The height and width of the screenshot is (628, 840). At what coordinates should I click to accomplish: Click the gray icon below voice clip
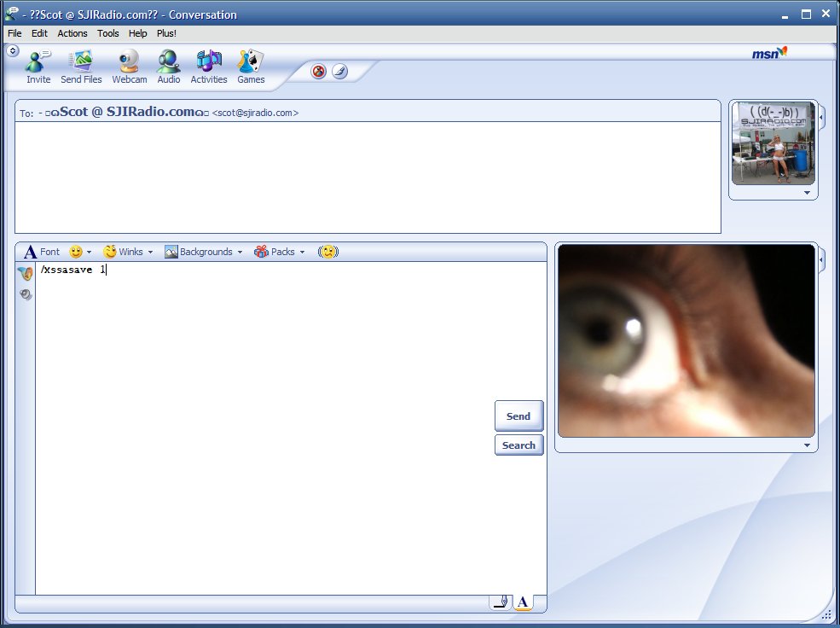click(x=26, y=294)
